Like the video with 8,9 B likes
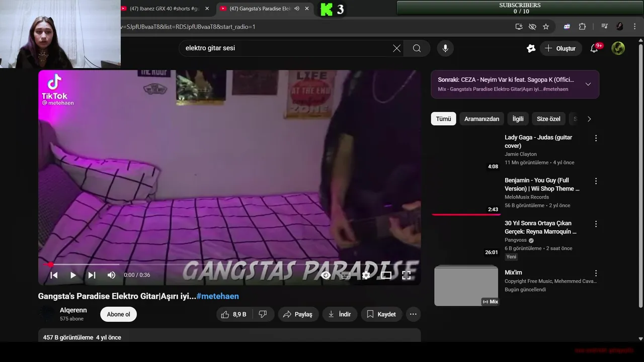This screenshot has width=644, height=362. (x=234, y=314)
